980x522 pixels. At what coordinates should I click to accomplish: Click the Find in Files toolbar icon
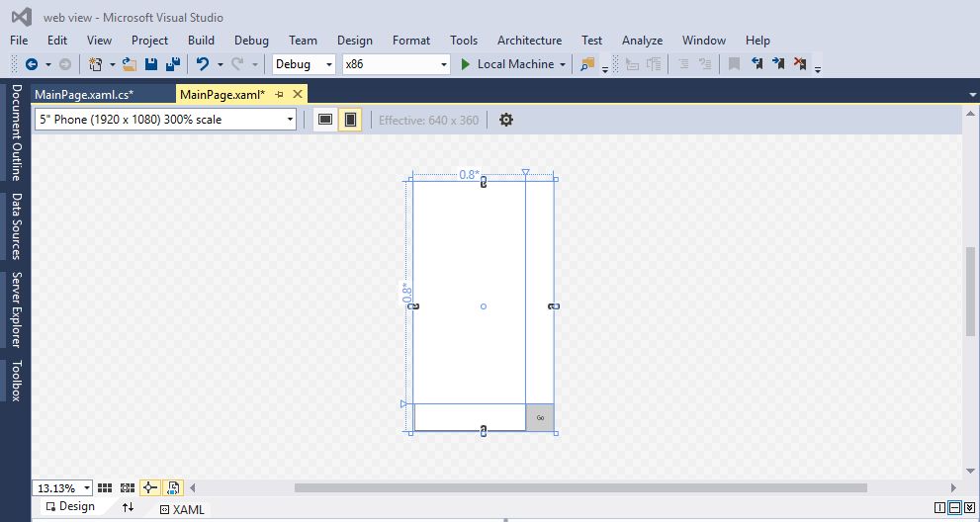click(x=586, y=63)
